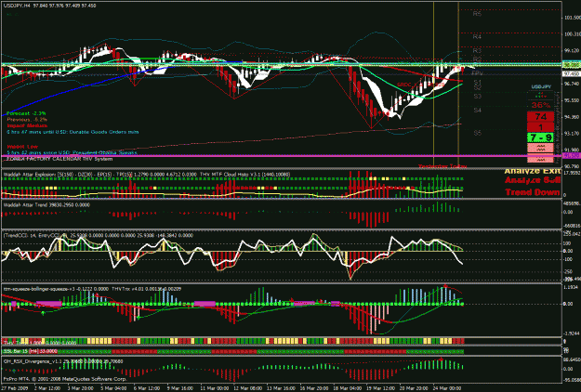Click the 27 Feb 2009 time axis label

pos(15,388)
